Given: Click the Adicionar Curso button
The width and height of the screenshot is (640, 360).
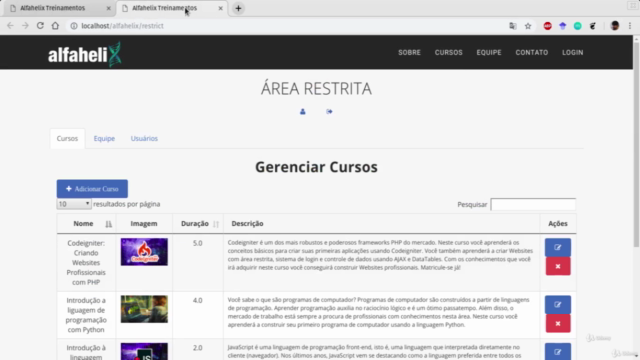Looking at the screenshot, I should coord(92,189).
